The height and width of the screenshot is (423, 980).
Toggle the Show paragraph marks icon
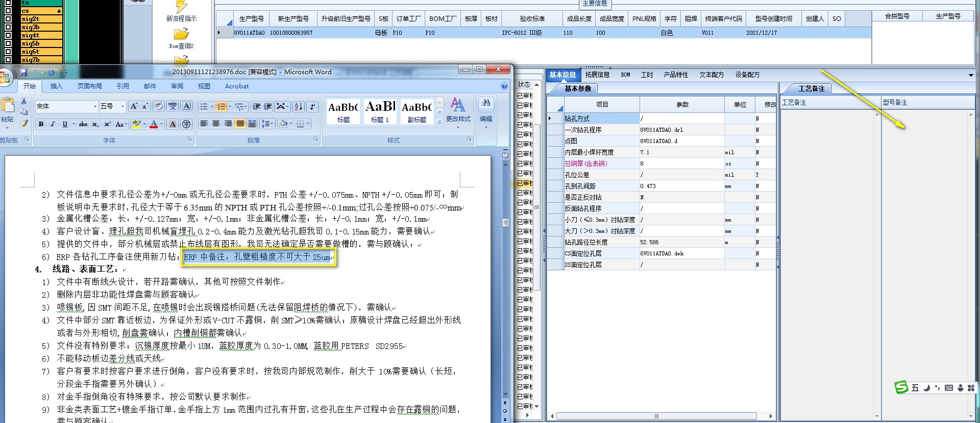pos(312,106)
